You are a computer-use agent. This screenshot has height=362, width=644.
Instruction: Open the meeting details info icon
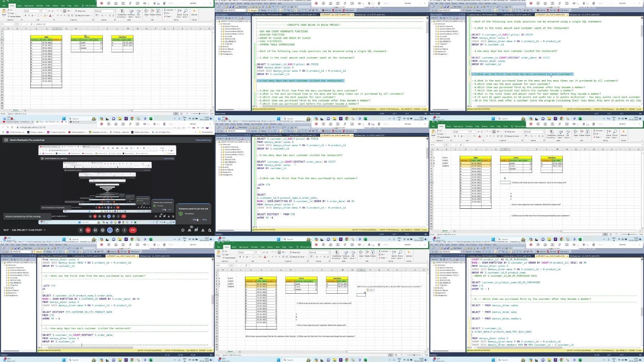(x=182, y=230)
